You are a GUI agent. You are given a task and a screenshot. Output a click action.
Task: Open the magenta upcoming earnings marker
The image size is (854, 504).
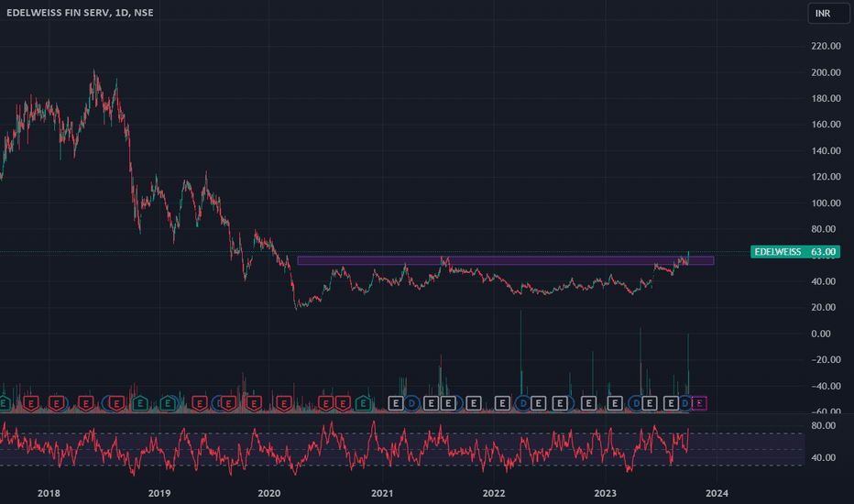[x=699, y=403]
